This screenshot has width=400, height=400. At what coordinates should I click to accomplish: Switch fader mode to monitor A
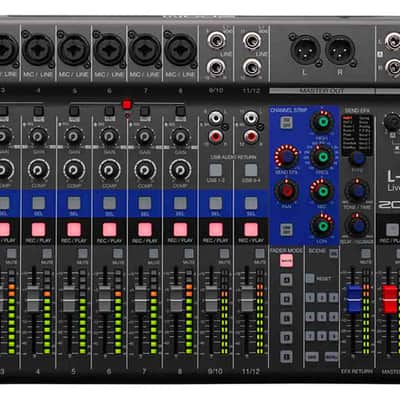[286, 279]
